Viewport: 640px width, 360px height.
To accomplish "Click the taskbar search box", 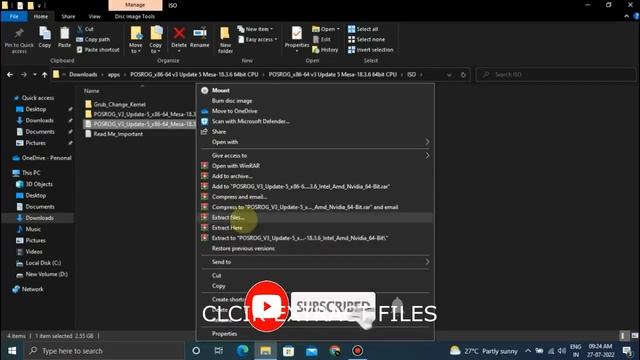I will [104, 351].
